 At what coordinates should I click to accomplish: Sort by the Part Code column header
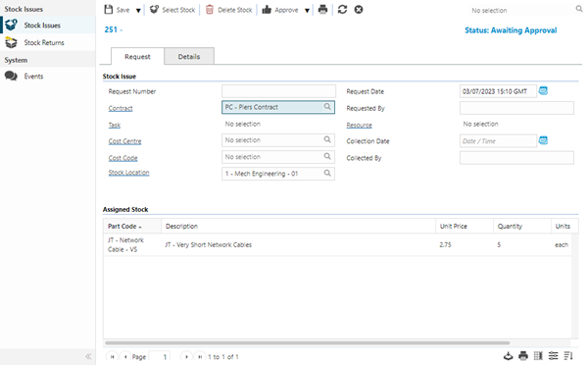click(x=132, y=226)
